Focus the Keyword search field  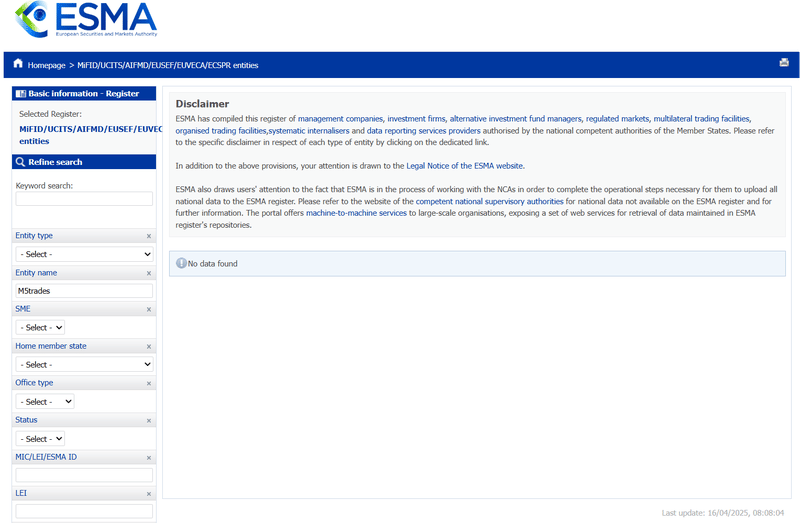(84, 198)
